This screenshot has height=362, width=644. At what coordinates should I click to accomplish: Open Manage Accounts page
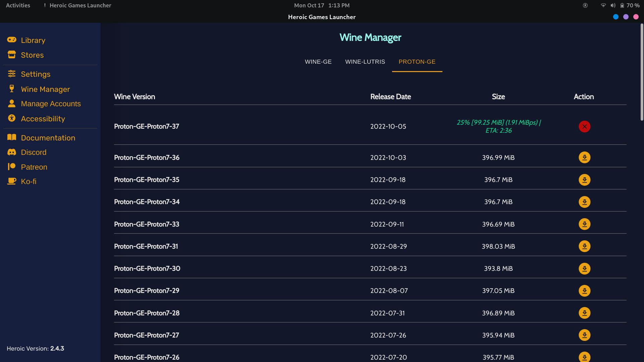click(51, 104)
